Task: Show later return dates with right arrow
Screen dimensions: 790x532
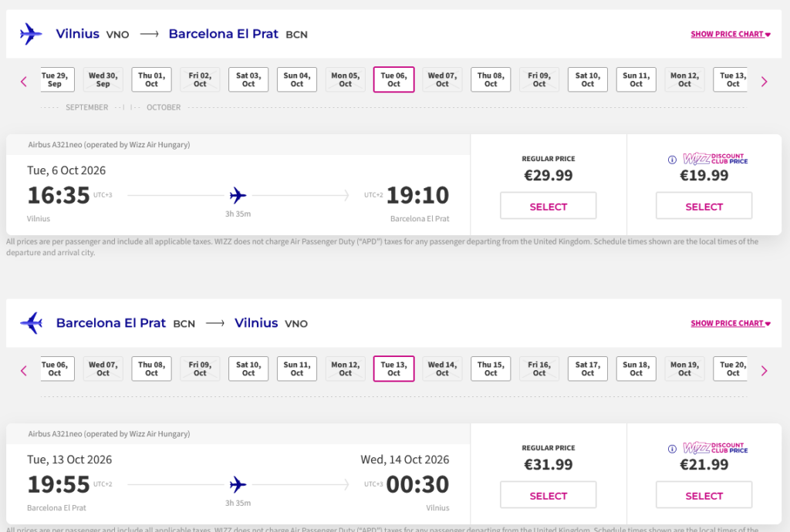Action: coord(764,371)
